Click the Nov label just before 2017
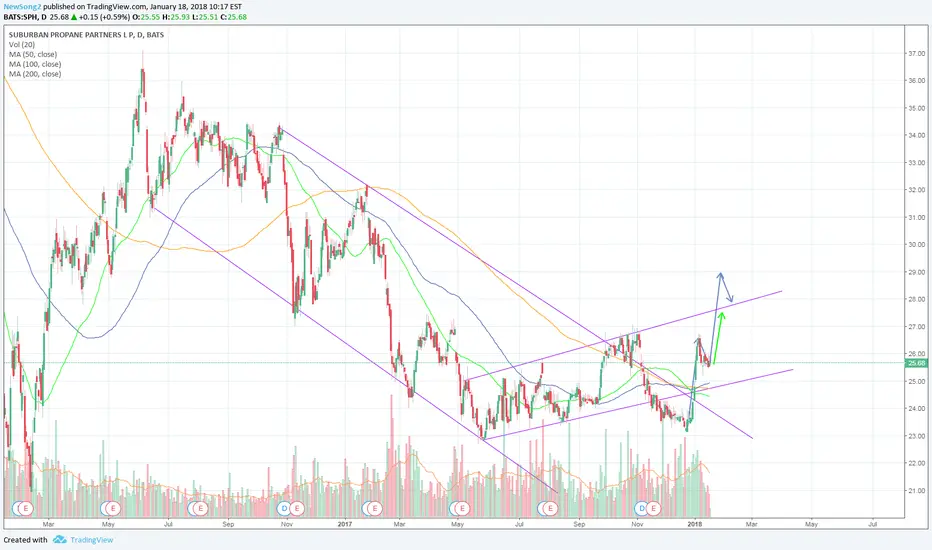The image size is (932, 550). click(287, 524)
